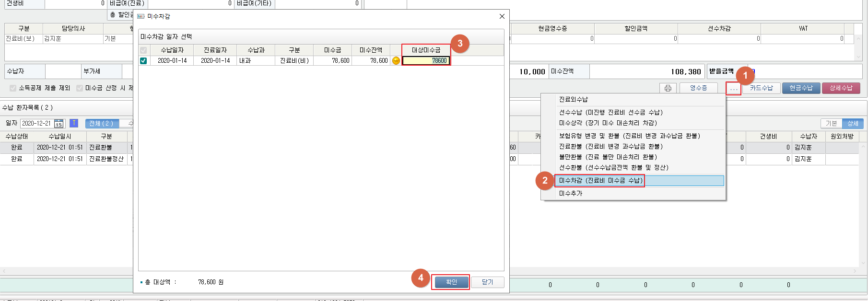Click the 대상미수금 amount input field
The width and height of the screenshot is (868, 301).
(425, 61)
